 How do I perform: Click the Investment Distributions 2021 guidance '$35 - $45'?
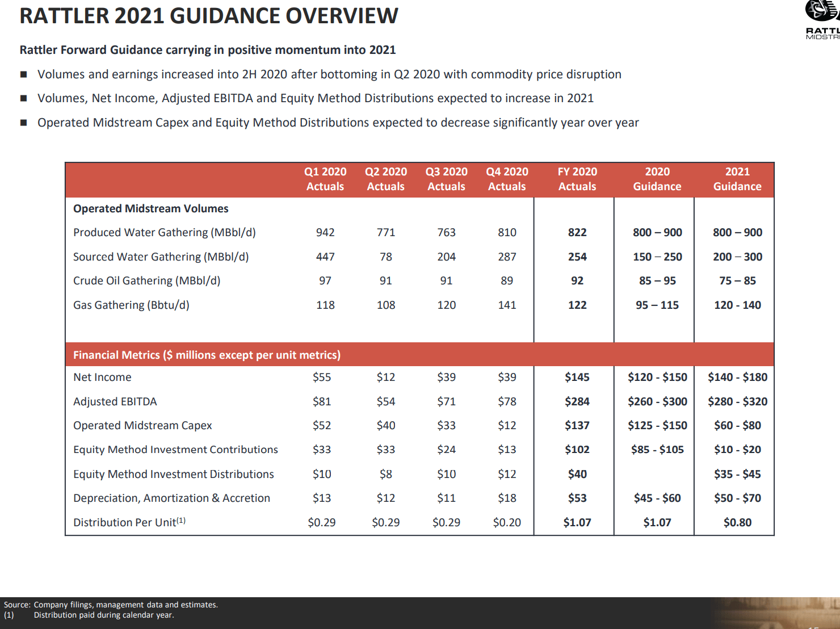pos(737,474)
